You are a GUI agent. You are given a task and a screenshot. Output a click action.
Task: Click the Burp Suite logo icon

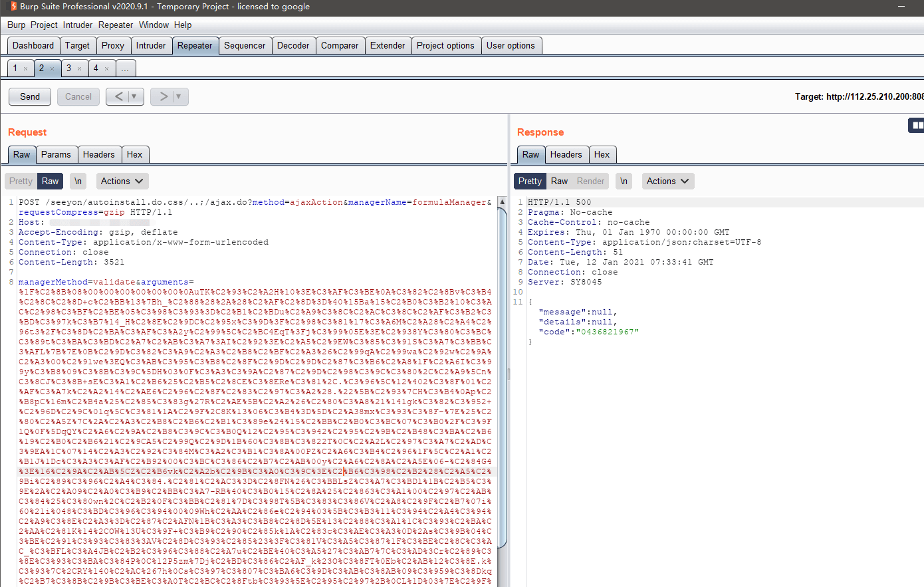13,7
